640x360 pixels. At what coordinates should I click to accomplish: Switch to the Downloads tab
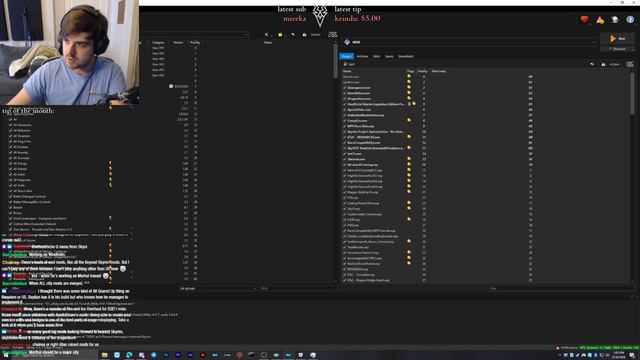tap(406, 56)
